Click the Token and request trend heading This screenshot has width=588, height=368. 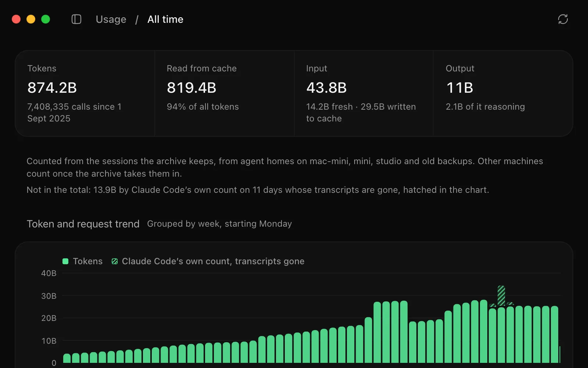[x=83, y=224]
